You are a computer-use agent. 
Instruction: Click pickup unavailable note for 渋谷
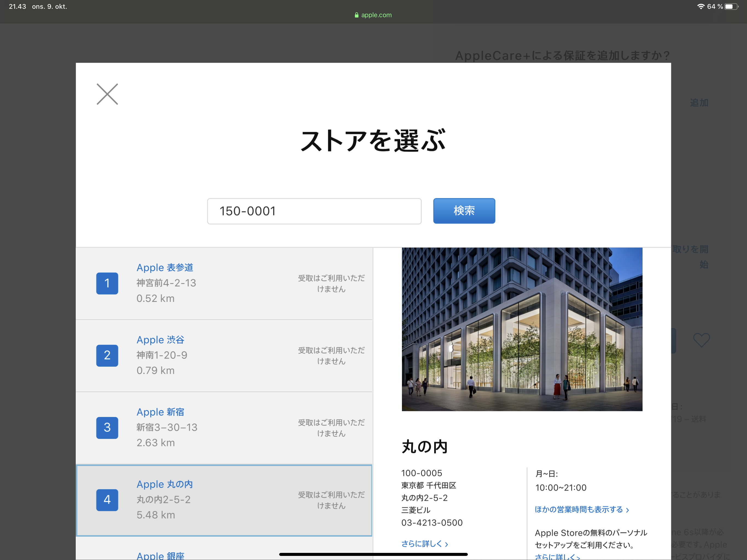331,356
